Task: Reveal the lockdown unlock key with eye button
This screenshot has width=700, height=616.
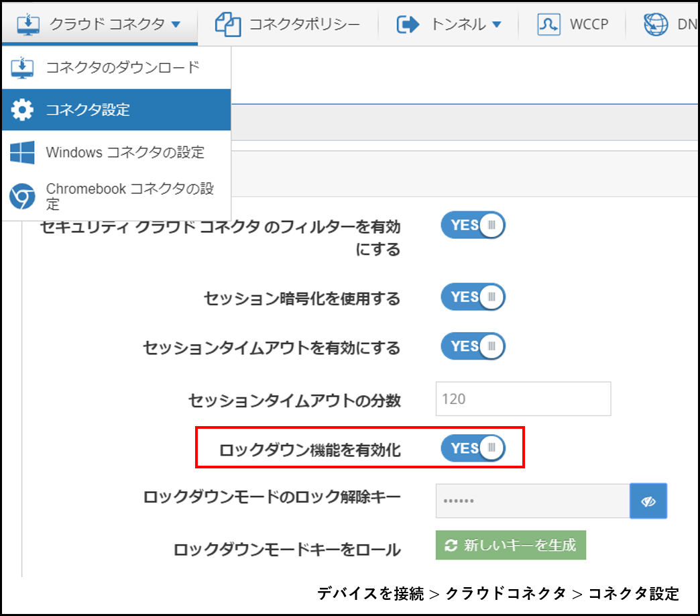Action: point(648,501)
